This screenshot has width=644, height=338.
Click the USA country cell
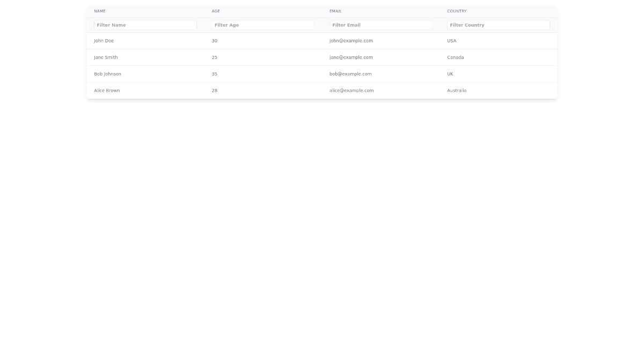tap(451, 41)
